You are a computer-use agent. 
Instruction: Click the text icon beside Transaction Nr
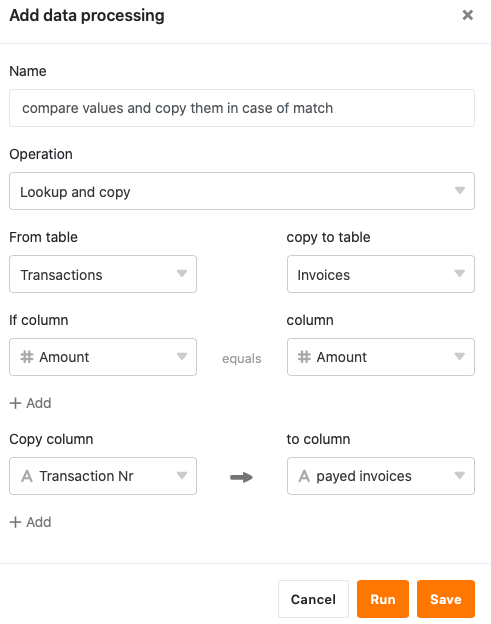(x=27, y=476)
